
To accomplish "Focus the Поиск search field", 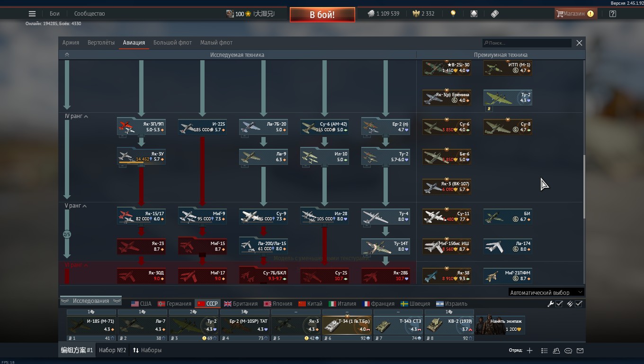I will [527, 43].
